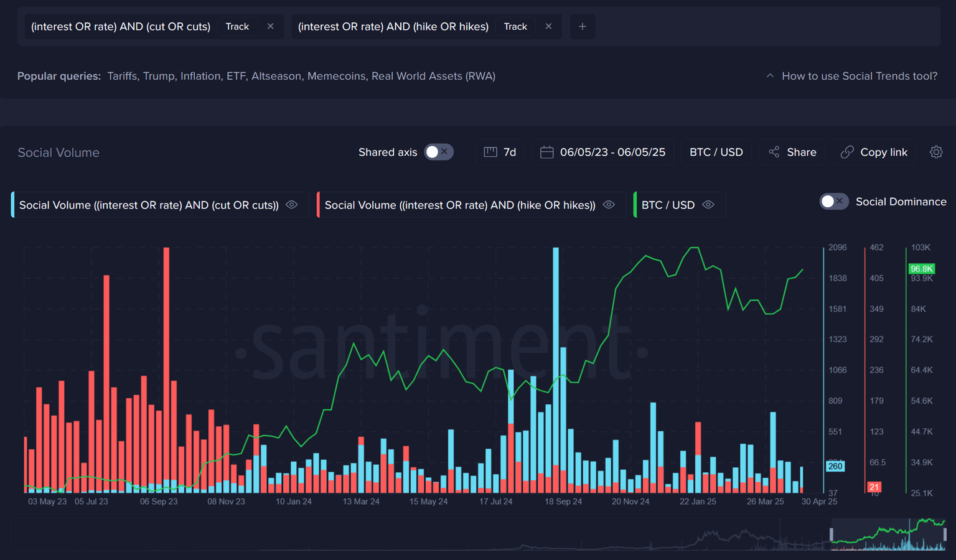
Task: Remove the rate cuts query chip
Action: point(270,26)
